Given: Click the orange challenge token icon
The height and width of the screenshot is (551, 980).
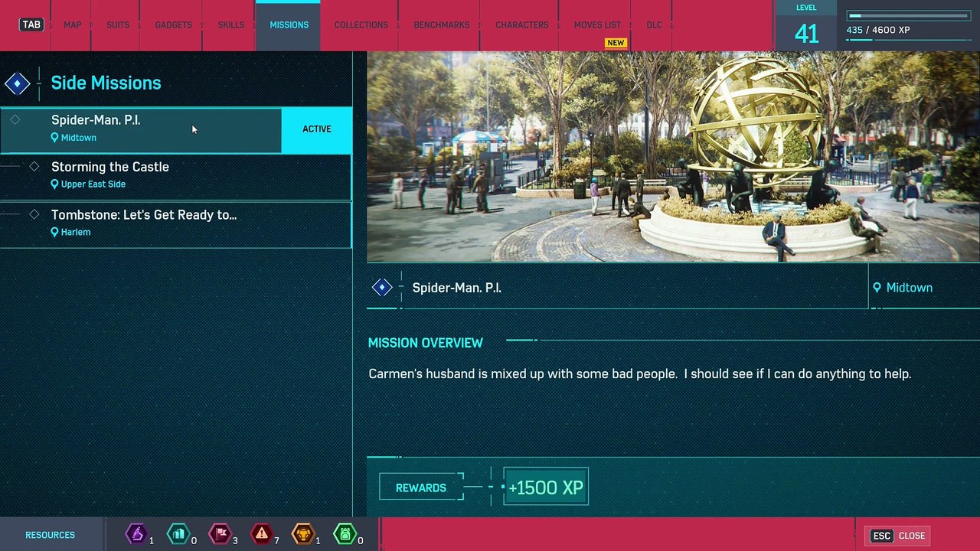Looking at the screenshot, I should click(303, 533).
